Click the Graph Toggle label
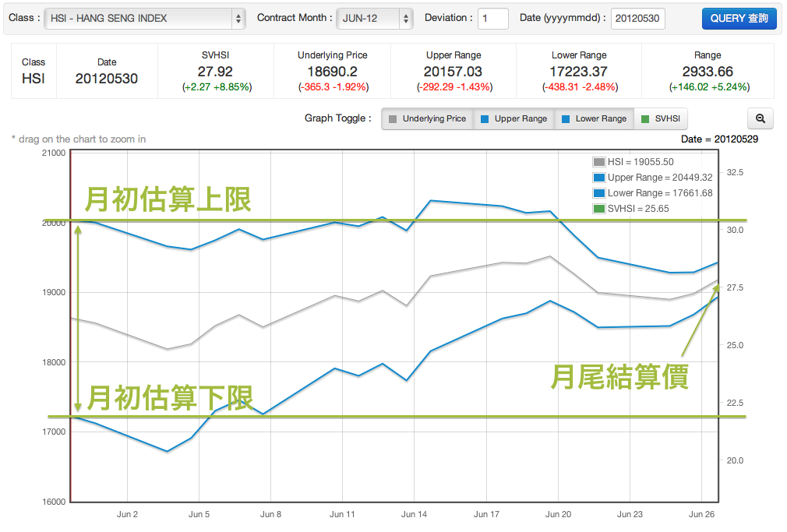This screenshot has height=532, width=787. [x=338, y=118]
